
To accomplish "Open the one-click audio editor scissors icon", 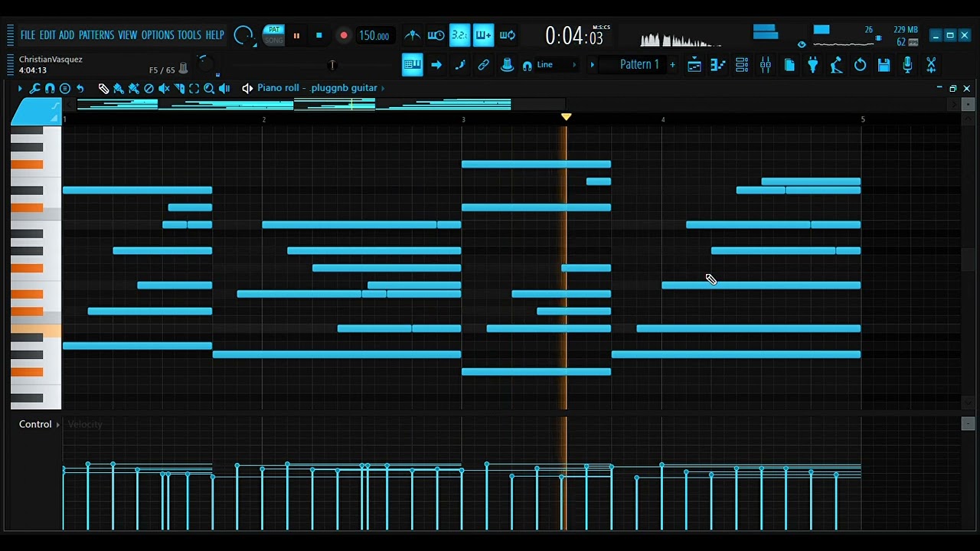I will tap(932, 65).
